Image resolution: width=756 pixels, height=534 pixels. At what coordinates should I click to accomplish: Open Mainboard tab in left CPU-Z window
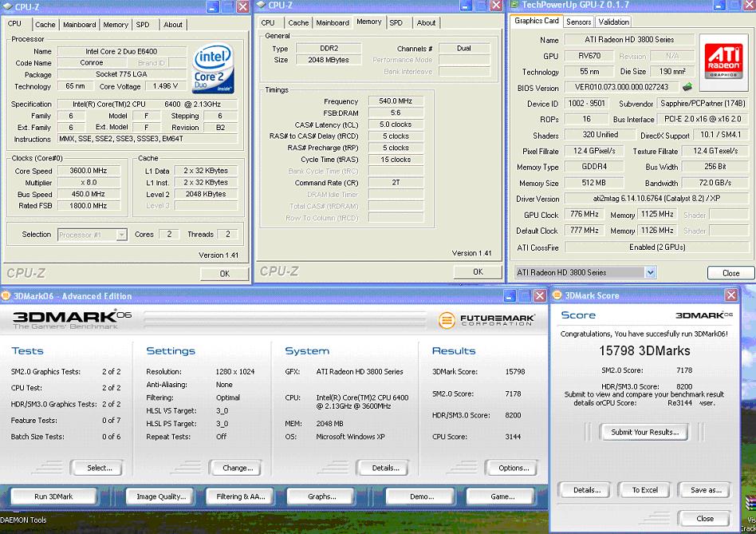(x=80, y=25)
